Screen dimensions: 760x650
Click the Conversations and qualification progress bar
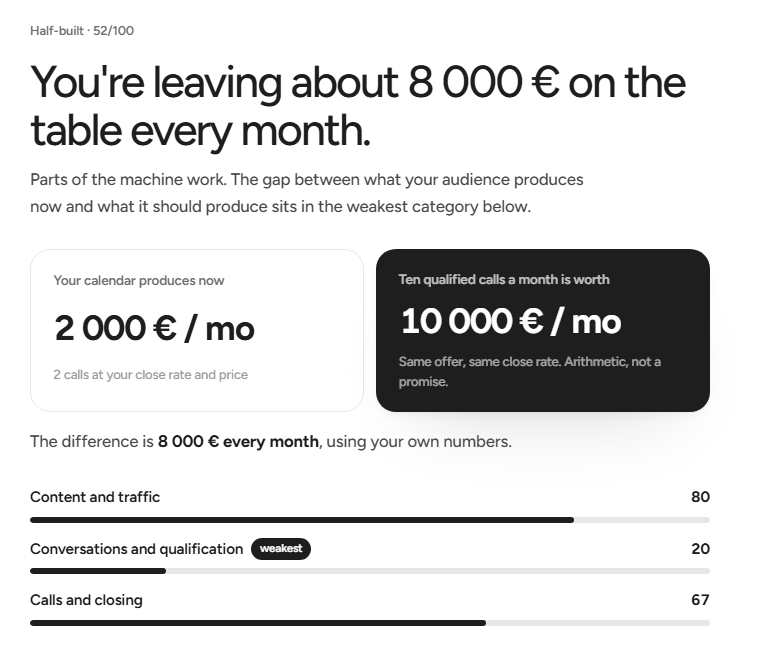[370, 571]
